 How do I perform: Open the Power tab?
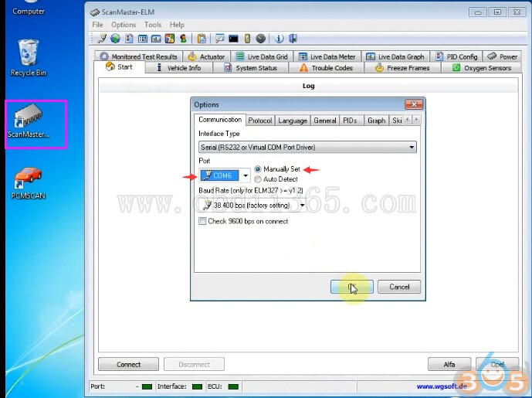click(503, 56)
